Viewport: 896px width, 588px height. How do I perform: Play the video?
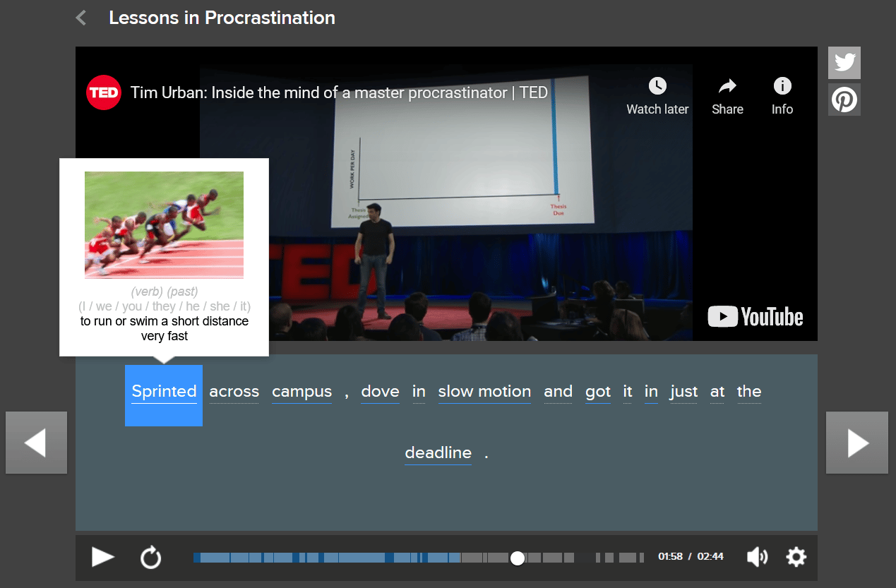click(x=102, y=557)
